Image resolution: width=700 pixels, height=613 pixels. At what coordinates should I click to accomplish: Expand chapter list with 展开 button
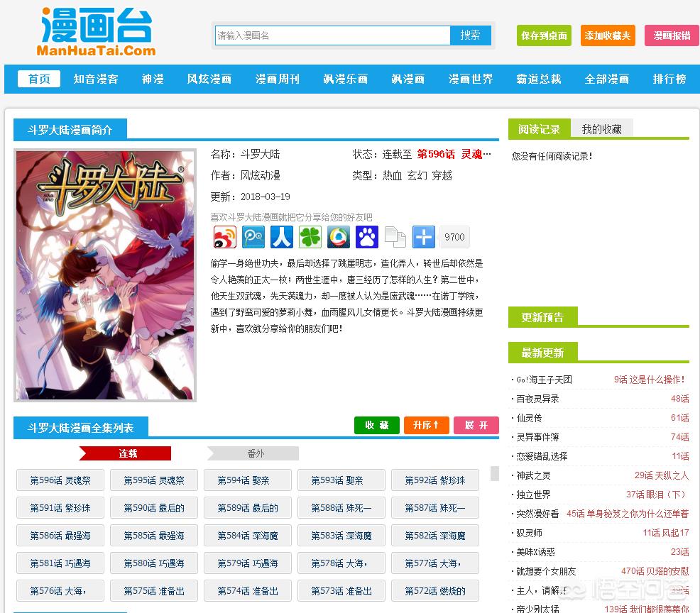[476, 425]
